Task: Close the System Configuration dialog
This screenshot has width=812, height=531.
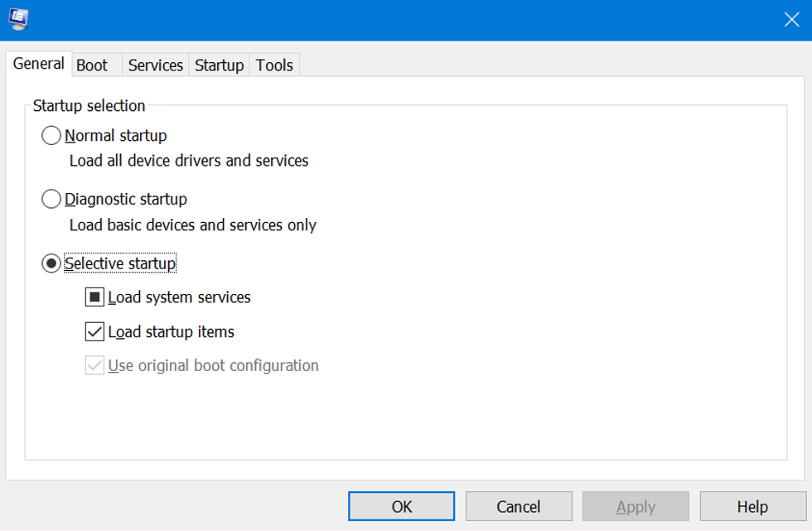Action: 791,20
